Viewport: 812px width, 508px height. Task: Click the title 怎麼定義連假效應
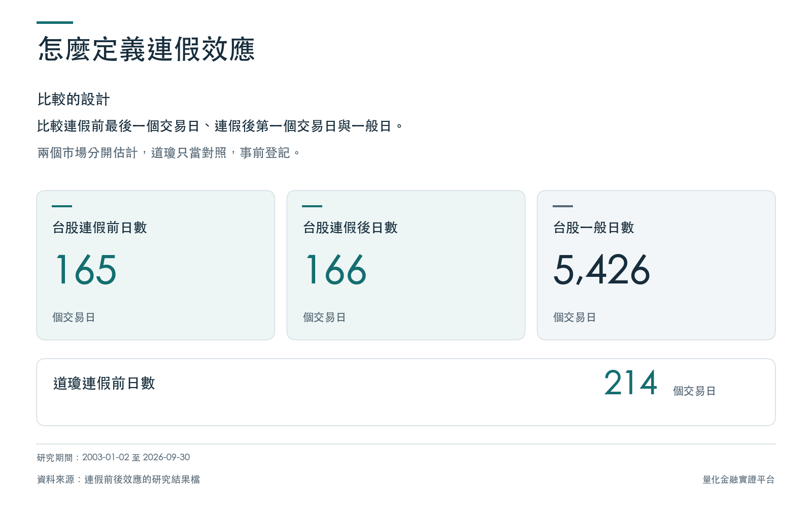tap(146, 49)
